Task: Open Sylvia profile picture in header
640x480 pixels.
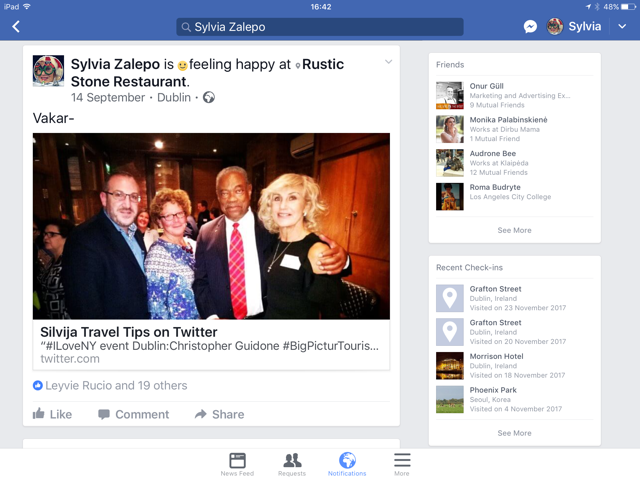Action: (555, 27)
